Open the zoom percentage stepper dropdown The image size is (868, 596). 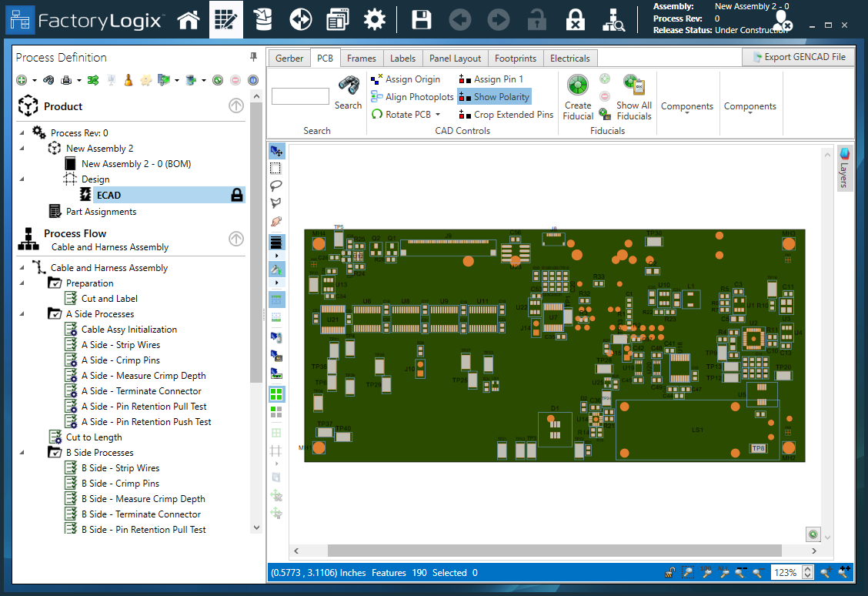tap(806, 572)
